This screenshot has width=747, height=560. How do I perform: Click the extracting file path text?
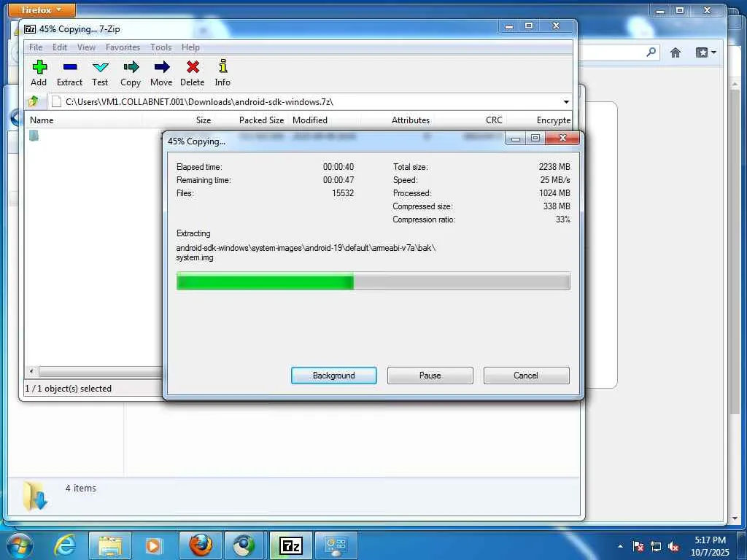tap(306, 252)
